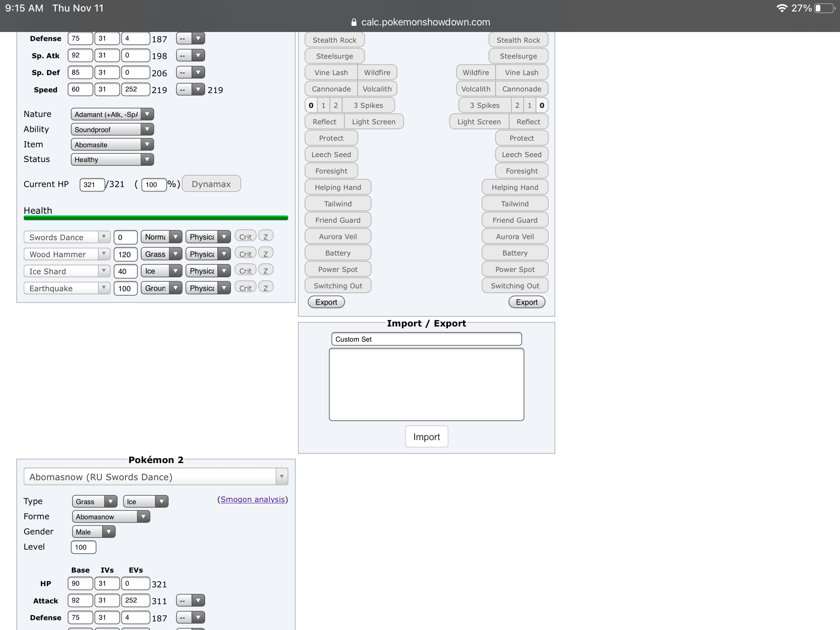Edit Pokémon 2 Attack EVs field
Viewport: 840px width, 630px height.
(x=135, y=600)
